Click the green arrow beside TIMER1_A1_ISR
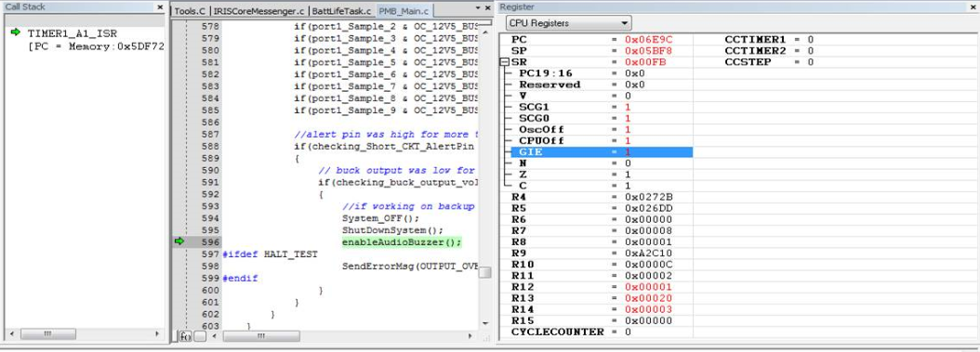 point(16,33)
